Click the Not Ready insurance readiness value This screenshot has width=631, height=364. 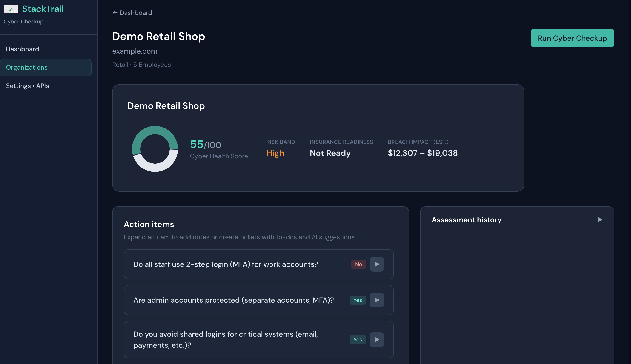330,153
